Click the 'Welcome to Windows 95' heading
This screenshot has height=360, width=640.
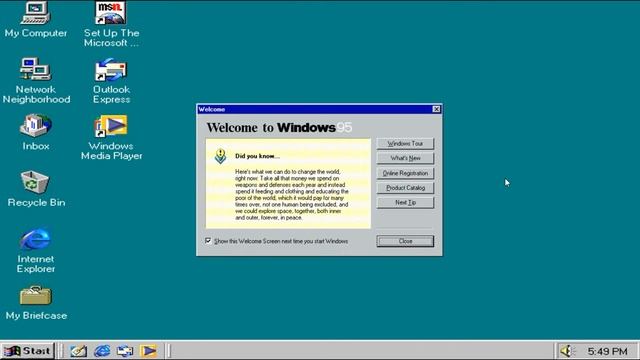279,127
